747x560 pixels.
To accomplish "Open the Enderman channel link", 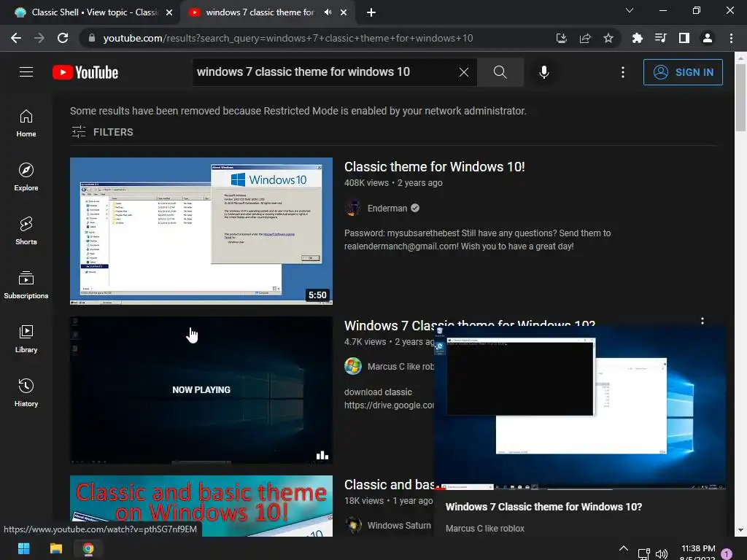I will click(x=387, y=208).
